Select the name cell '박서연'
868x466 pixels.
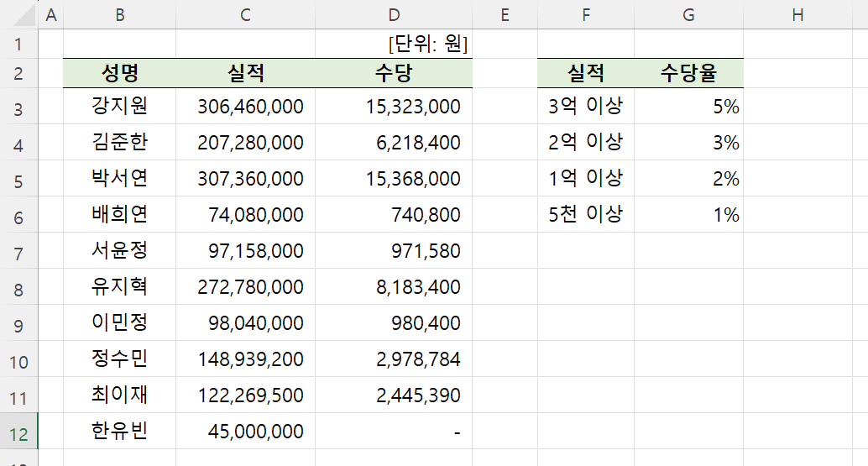coord(119,178)
